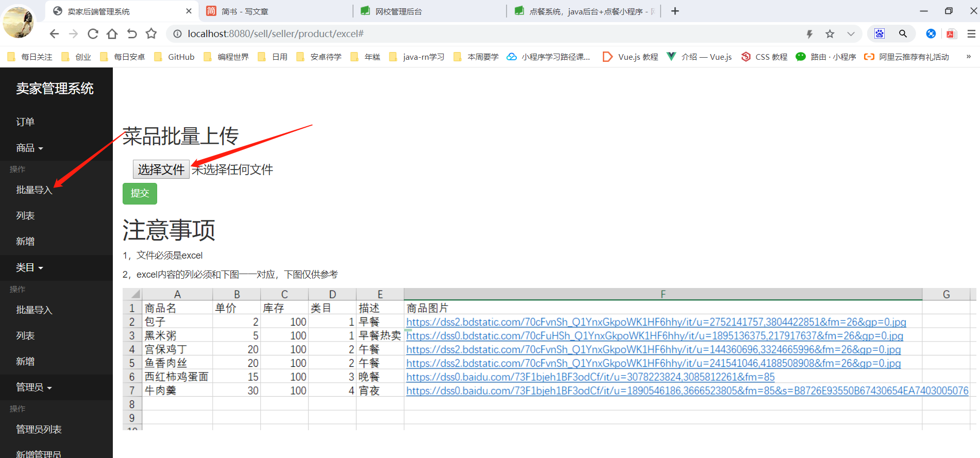980x458 pixels.
Task: Open the PDF extension icon
Action: [x=951, y=34]
